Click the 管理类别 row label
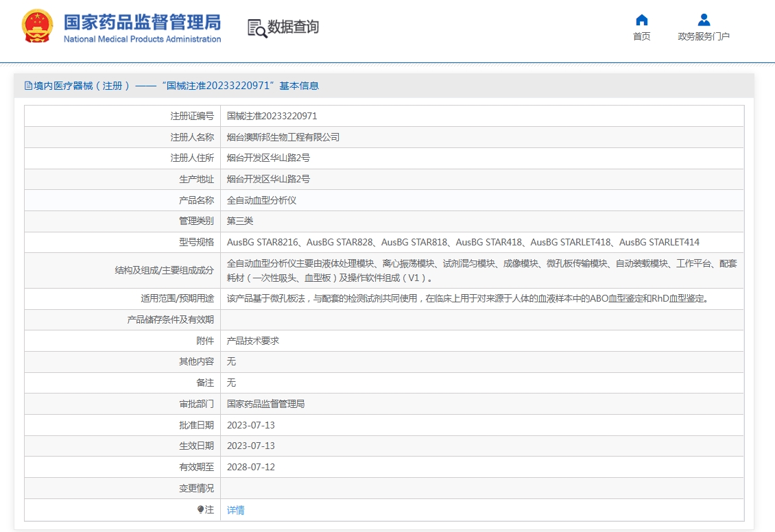 [x=196, y=221]
